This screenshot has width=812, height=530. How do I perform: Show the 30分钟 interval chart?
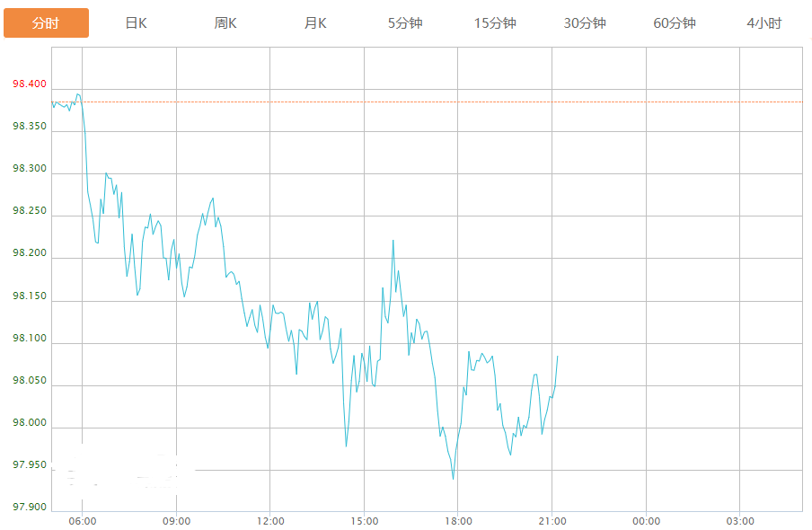(585, 23)
